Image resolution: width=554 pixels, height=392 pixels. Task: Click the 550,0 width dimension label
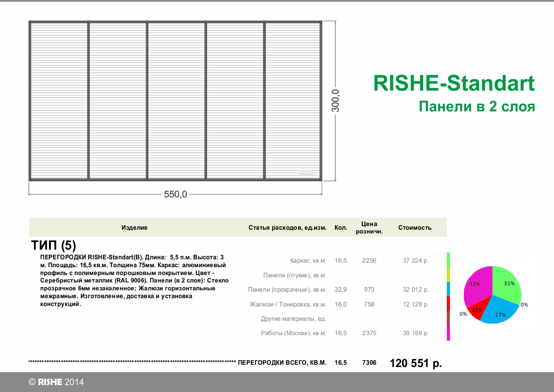(176, 194)
